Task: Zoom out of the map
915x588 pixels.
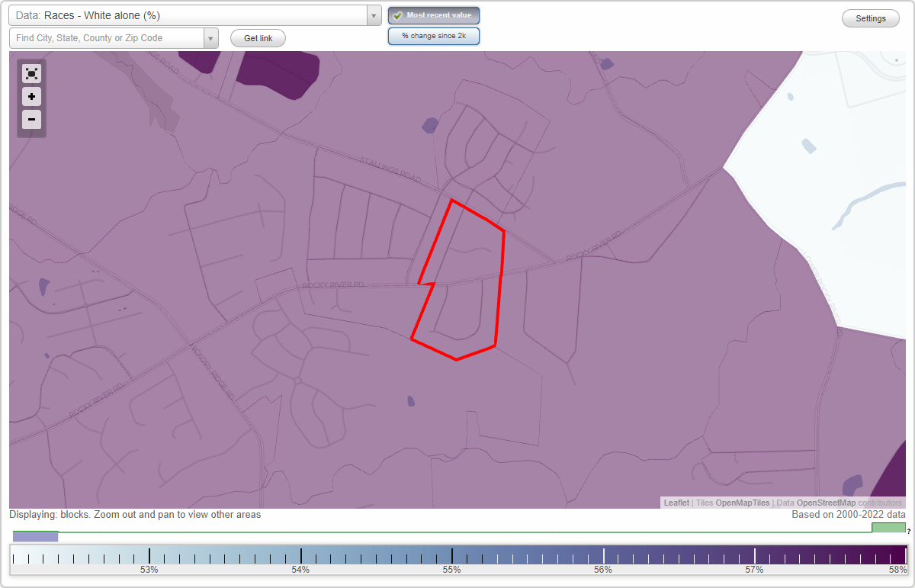Action: coord(31,120)
